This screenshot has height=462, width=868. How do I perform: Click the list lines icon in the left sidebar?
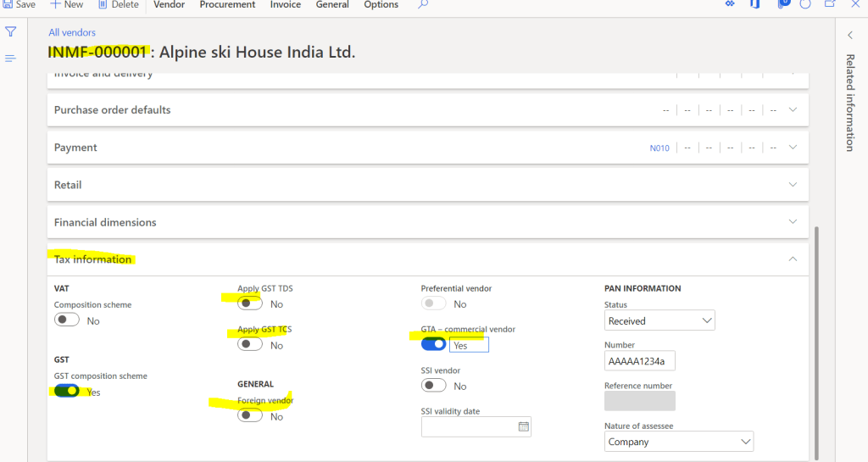pos(11,58)
